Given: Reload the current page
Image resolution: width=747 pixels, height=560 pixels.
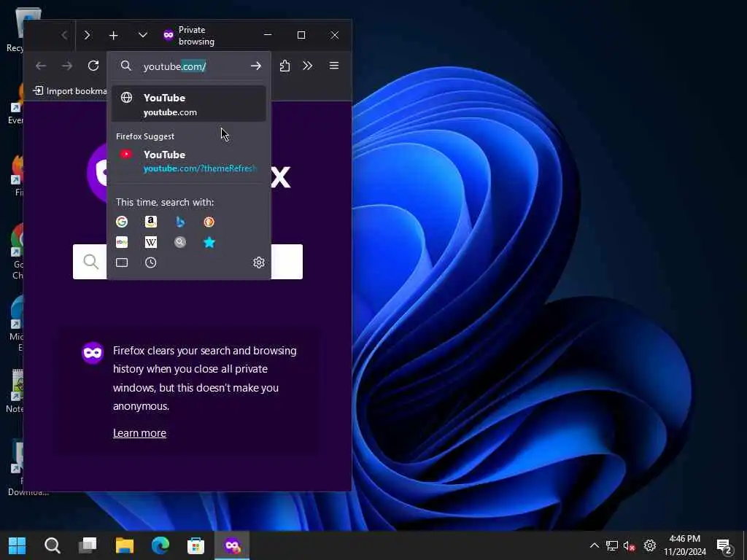Looking at the screenshot, I should pos(93,66).
